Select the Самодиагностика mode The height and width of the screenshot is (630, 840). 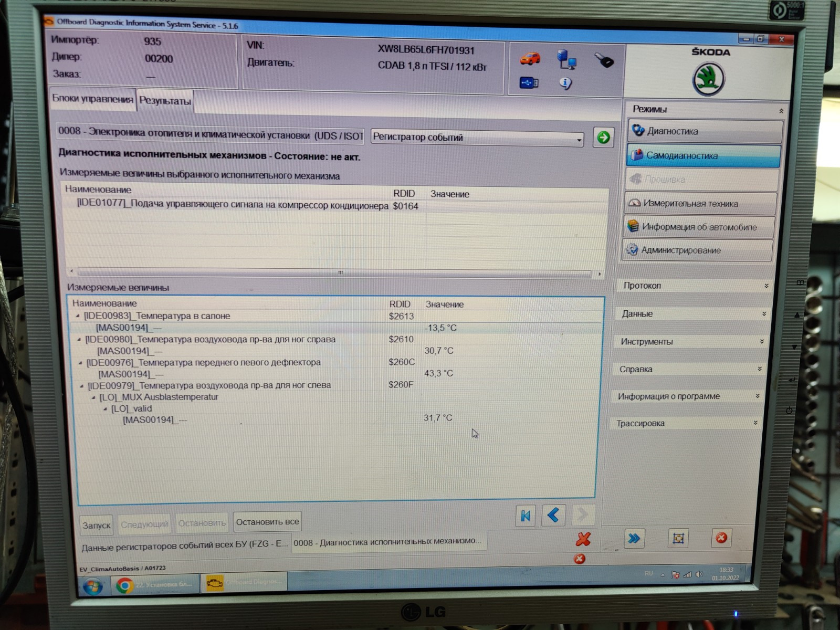click(703, 156)
